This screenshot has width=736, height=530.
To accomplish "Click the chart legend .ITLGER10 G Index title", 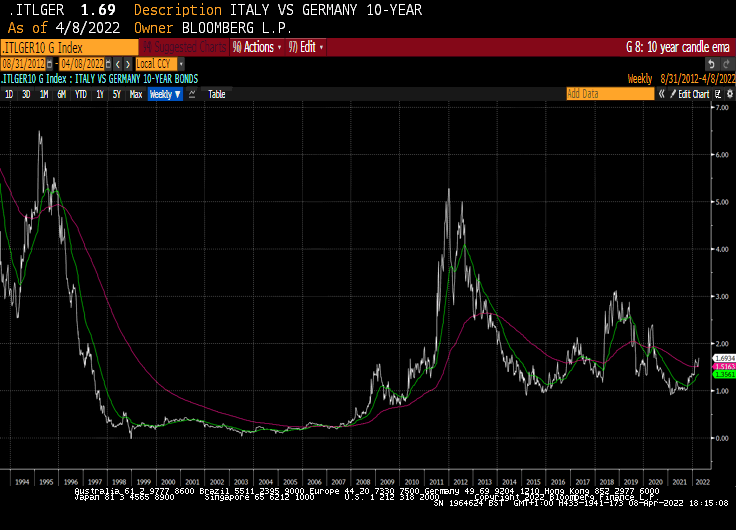I will pyautogui.click(x=99, y=79).
